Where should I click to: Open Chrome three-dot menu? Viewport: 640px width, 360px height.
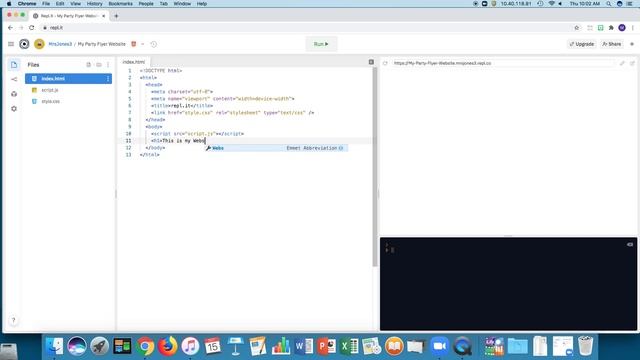pos(633,27)
